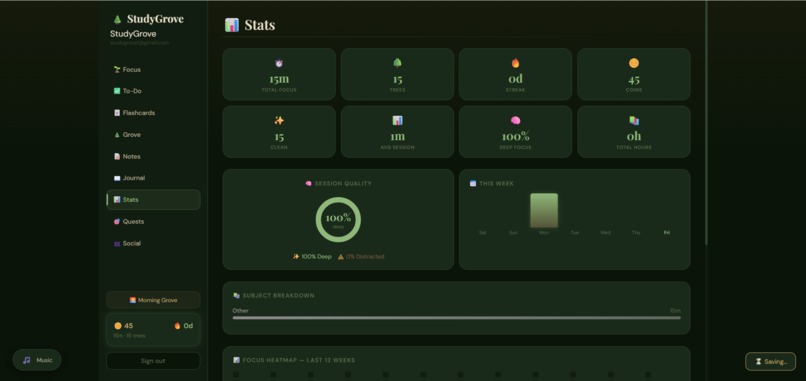Click the alarm clock icon on Total Focus card
The height and width of the screenshot is (381, 806).
279,63
